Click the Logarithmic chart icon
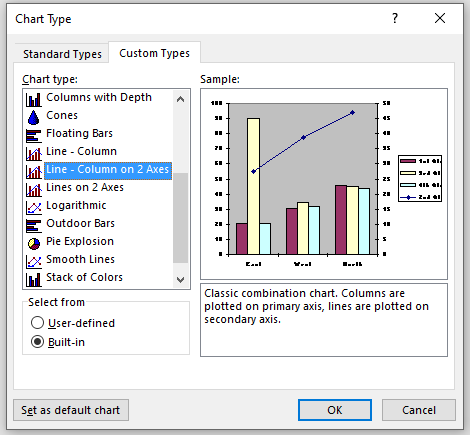The width and height of the screenshot is (470, 435). (x=34, y=207)
